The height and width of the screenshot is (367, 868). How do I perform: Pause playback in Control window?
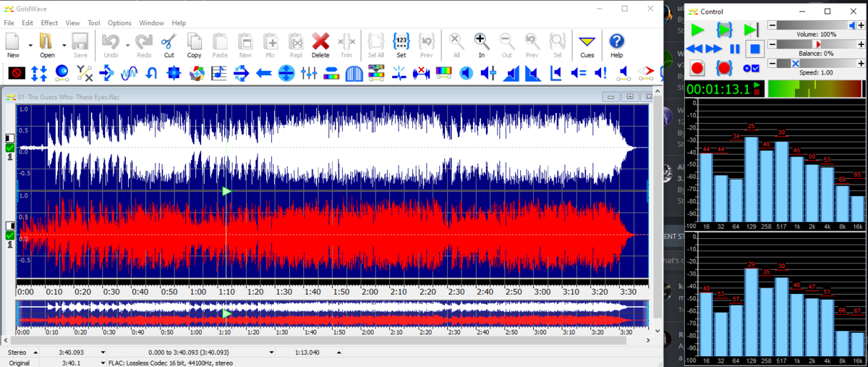pos(734,49)
